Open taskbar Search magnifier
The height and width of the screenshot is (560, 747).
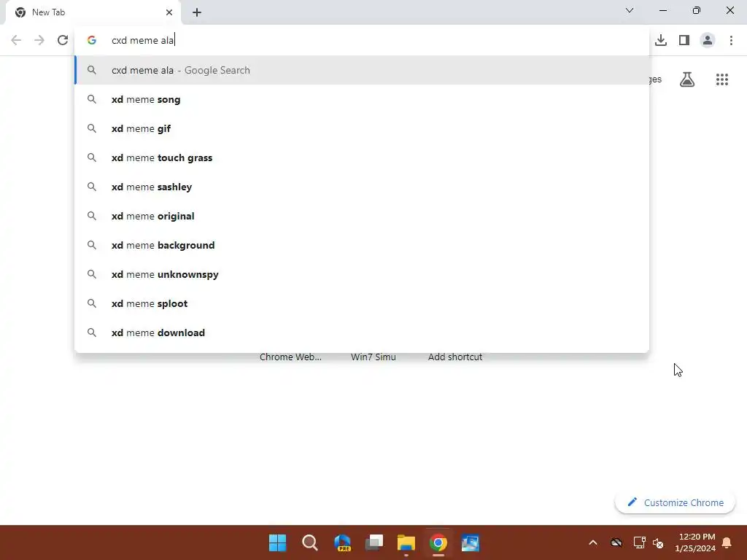click(x=309, y=542)
